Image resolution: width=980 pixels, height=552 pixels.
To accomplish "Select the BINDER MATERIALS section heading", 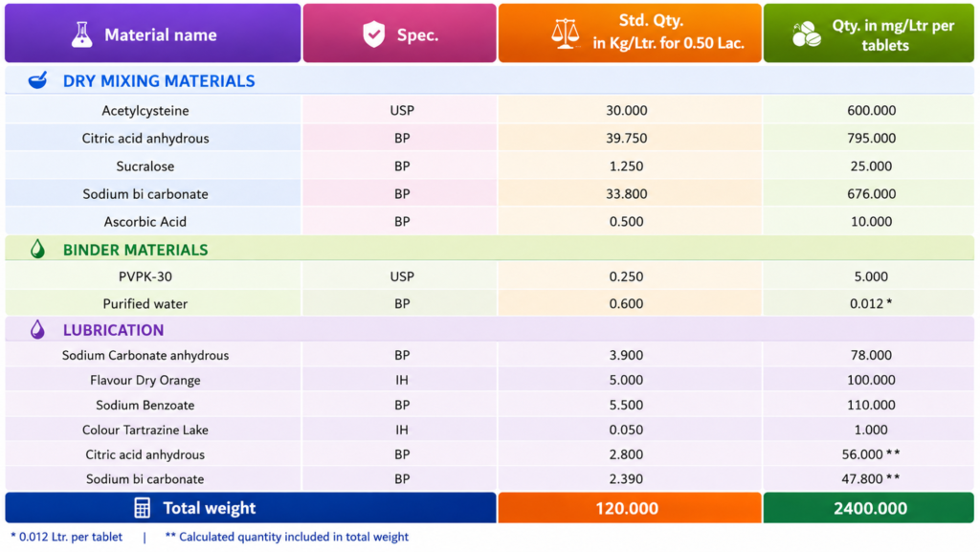I will tap(135, 250).
